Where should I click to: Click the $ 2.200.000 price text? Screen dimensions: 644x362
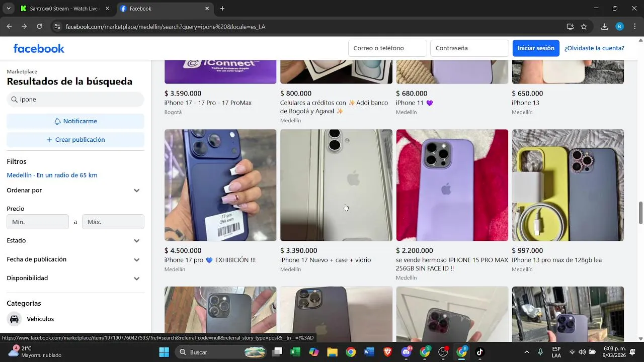coord(415,251)
